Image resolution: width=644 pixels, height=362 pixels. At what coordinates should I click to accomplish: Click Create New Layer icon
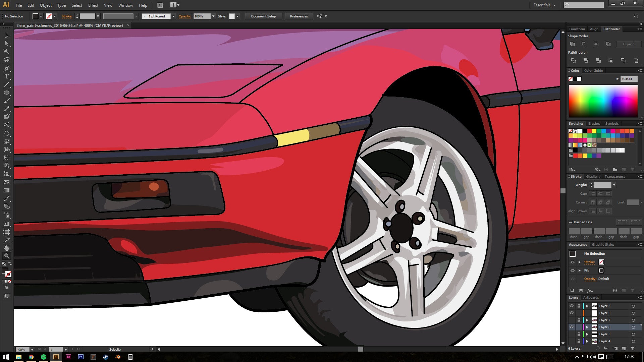pos(624,349)
